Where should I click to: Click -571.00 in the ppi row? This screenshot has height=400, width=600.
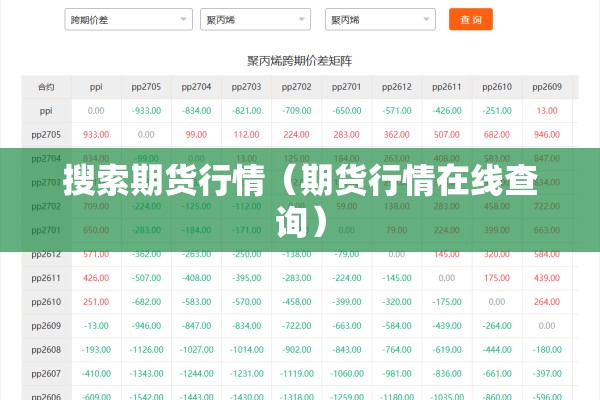(x=397, y=111)
